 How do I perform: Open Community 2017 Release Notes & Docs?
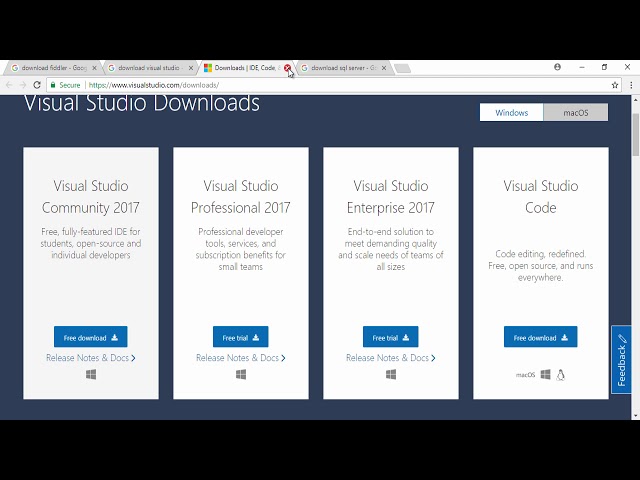pyautogui.click(x=91, y=358)
